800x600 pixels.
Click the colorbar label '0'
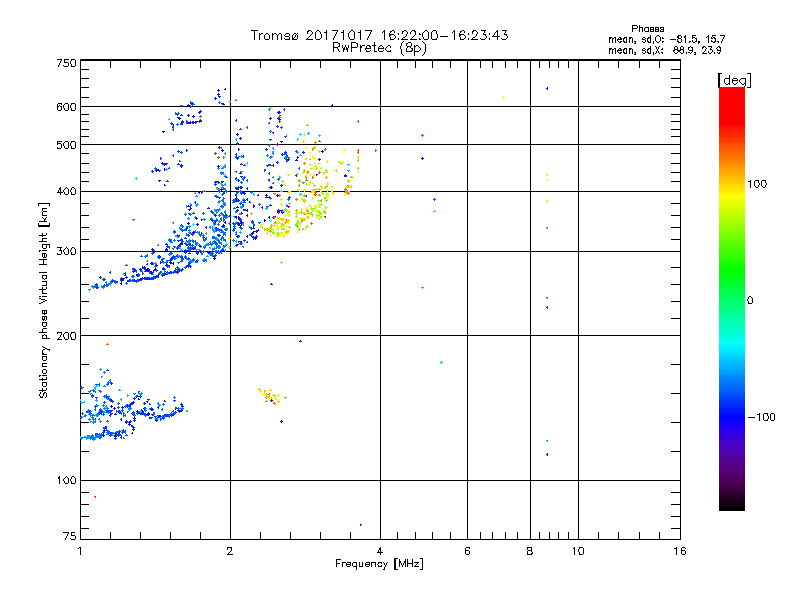pyautogui.click(x=749, y=301)
